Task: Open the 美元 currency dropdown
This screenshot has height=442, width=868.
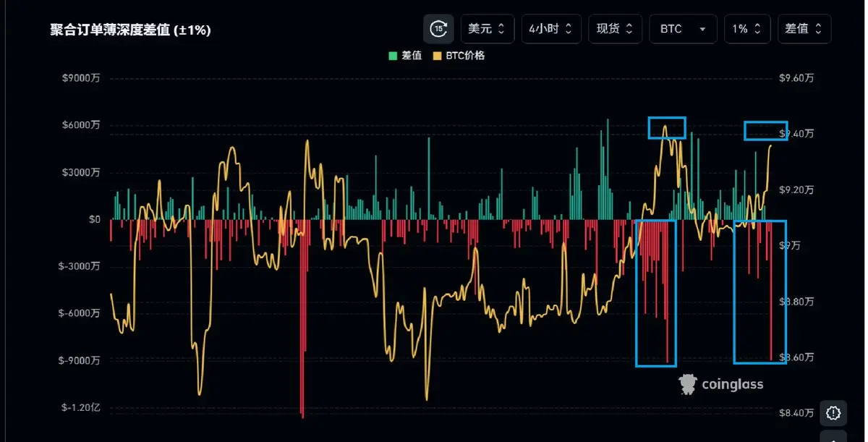Action: tap(488, 29)
